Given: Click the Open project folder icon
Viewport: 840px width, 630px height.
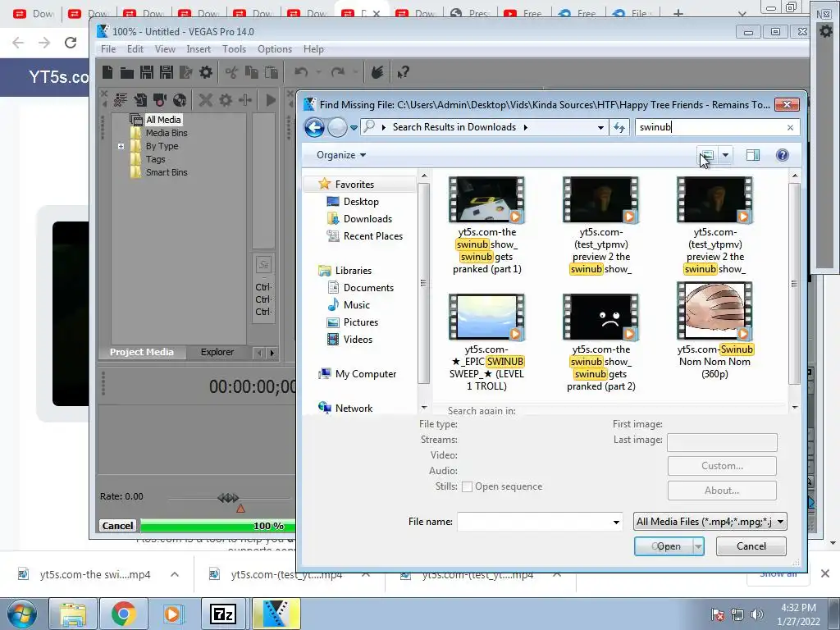Looking at the screenshot, I should [x=127, y=72].
